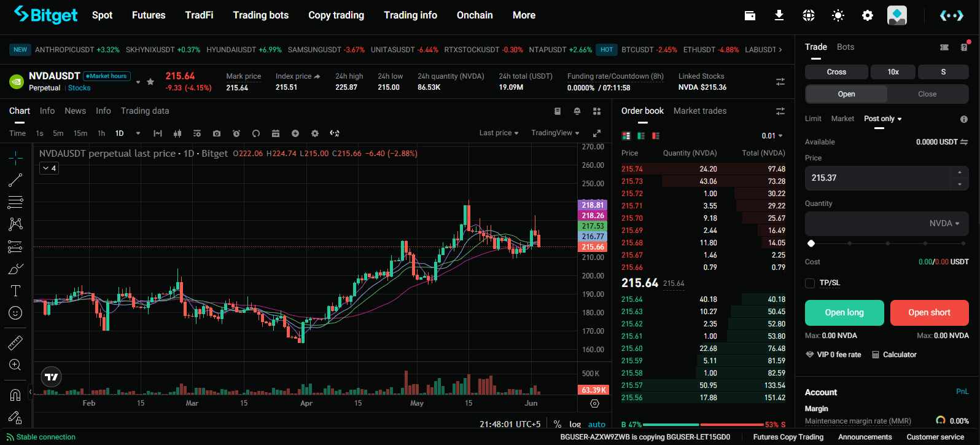
Task: Take a chart snapshot with camera icon
Action: (x=217, y=133)
